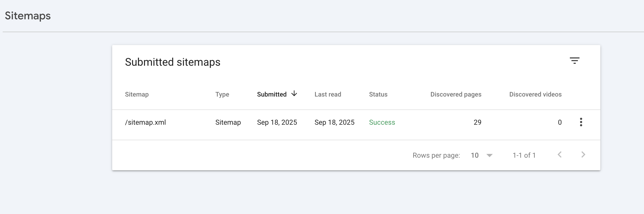
Task: Open the three-dot menu for sitemap.xml
Action: coord(581,122)
